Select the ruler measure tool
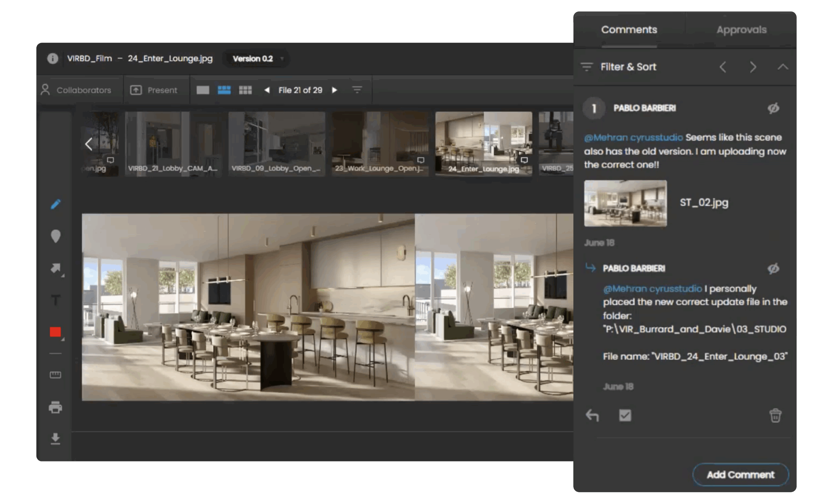Image resolution: width=833 pixels, height=504 pixels. pos(55,375)
